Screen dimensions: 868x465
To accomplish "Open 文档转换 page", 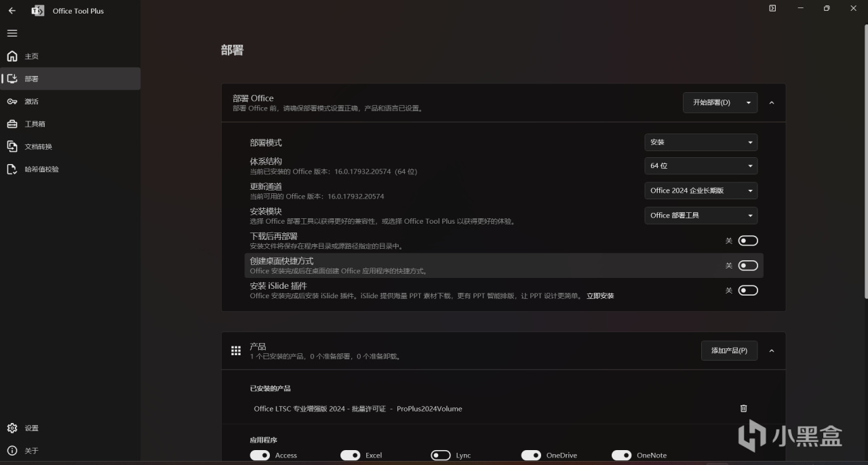I will click(x=71, y=146).
